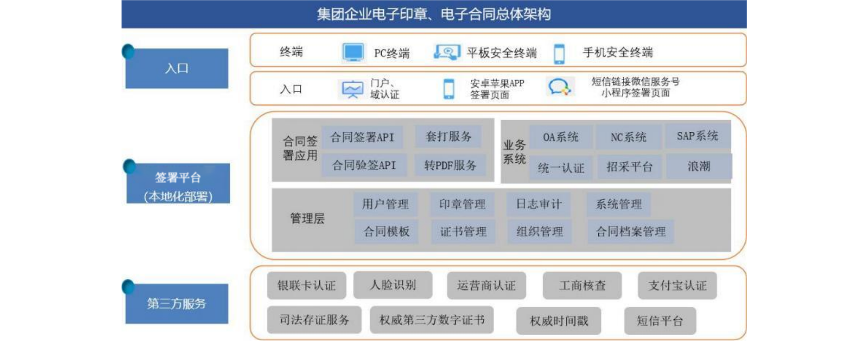
Task: Open the 权威第三方数字证书 box
Action: coord(432,320)
